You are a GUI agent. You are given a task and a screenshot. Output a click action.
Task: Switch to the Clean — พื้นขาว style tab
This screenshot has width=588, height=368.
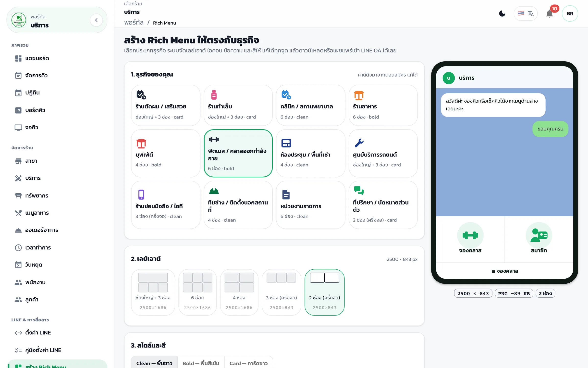[154, 363]
